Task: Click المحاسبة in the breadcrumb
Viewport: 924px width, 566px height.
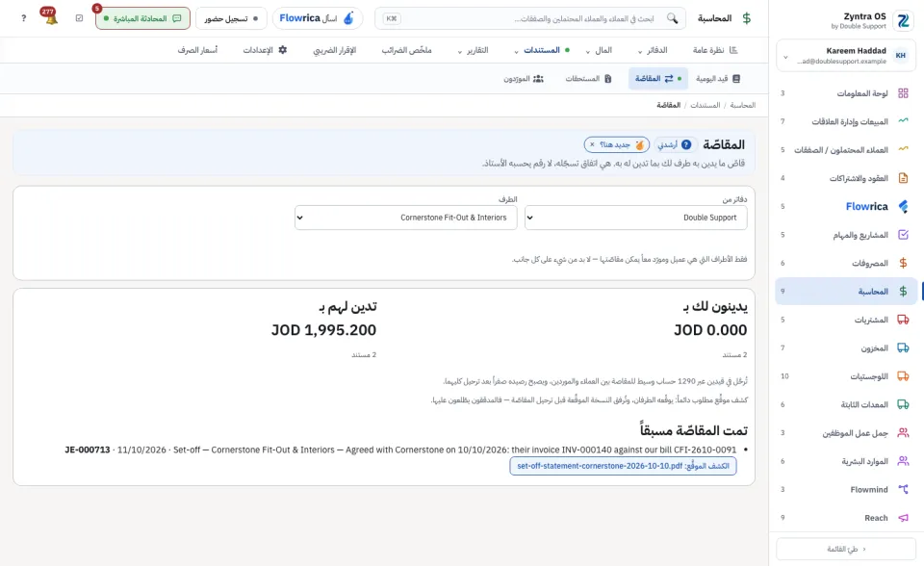Action: [742, 105]
